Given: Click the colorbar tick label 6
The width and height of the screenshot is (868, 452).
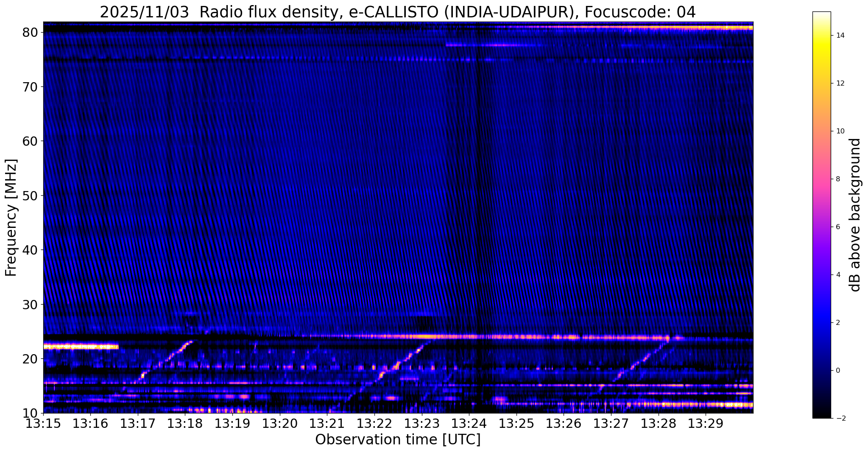Looking at the screenshot, I should (838, 227).
